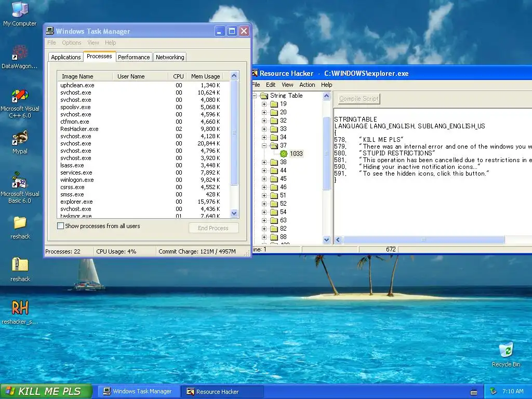Click script editor scroll left arrow
This screenshot has height=399, width=532.
click(338, 240)
